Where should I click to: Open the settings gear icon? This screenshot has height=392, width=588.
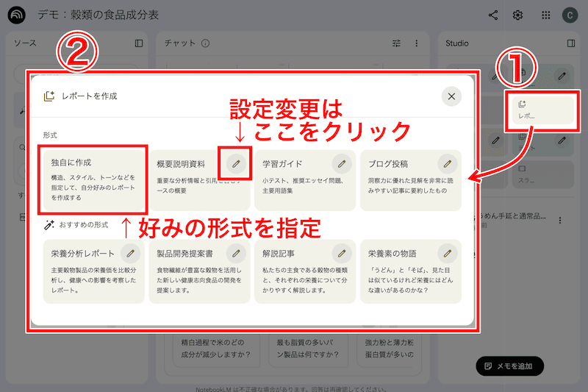point(518,15)
